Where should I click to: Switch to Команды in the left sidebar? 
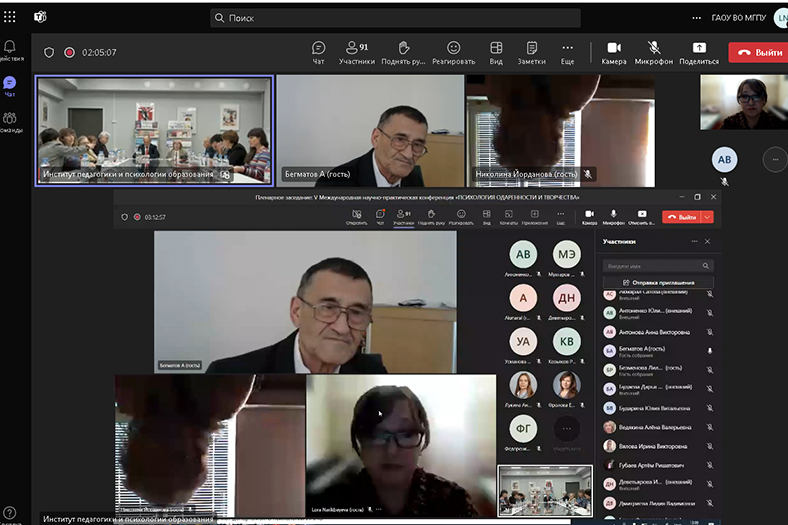pos(10,121)
